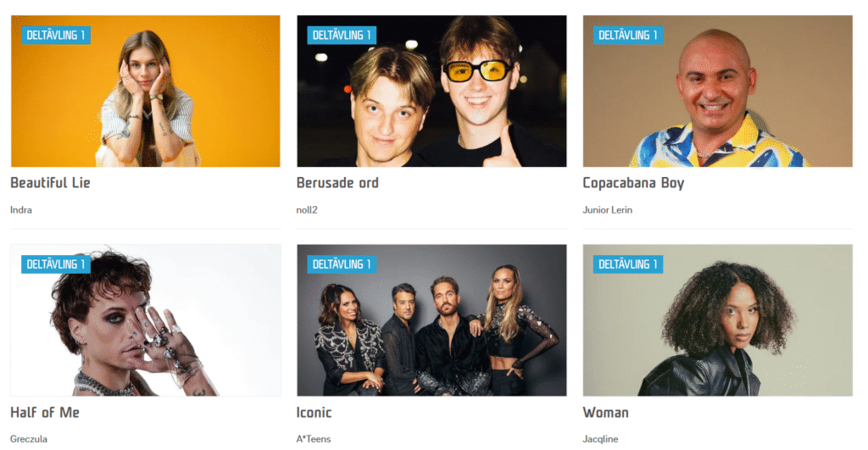Open Indra's photo on orange background
This screenshot has width=868, height=450.
click(146, 92)
